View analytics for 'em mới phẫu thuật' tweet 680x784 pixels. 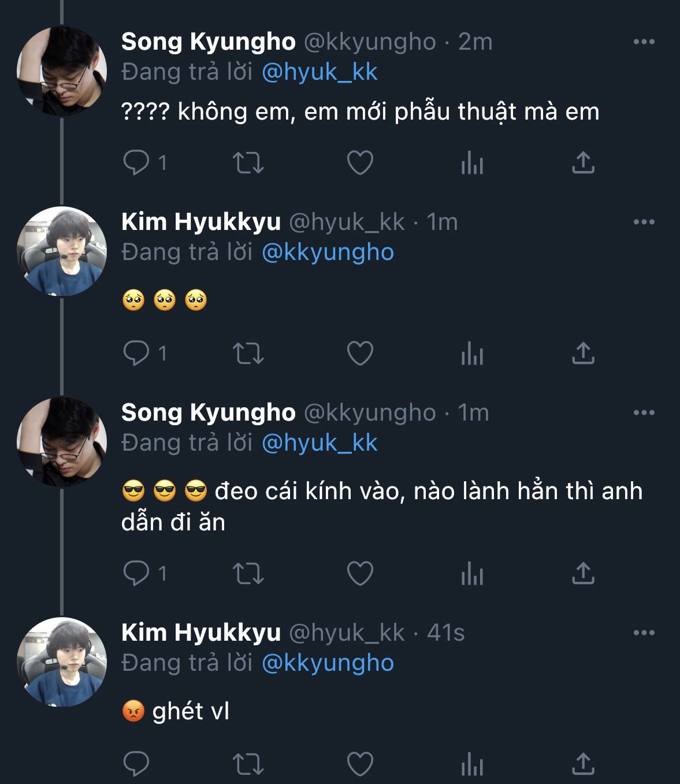[x=472, y=163]
